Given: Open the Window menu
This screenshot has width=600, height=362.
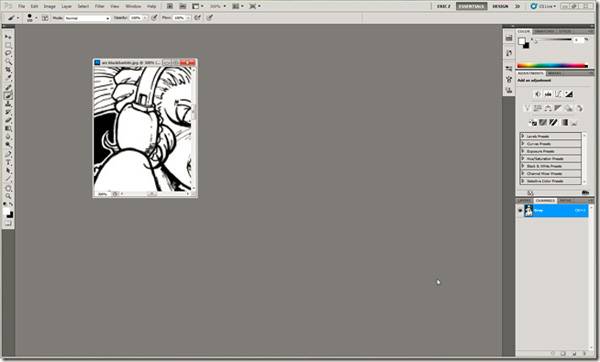Looking at the screenshot, I should [133, 6].
